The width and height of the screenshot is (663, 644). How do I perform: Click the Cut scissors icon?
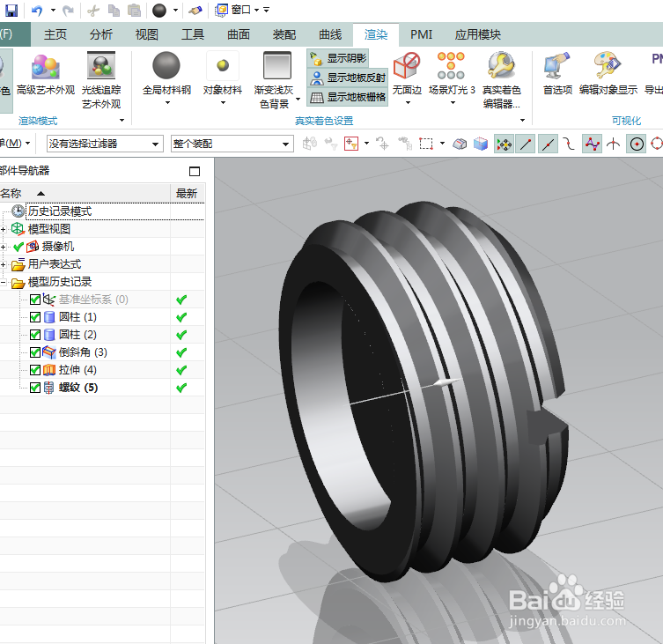coord(93,11)
